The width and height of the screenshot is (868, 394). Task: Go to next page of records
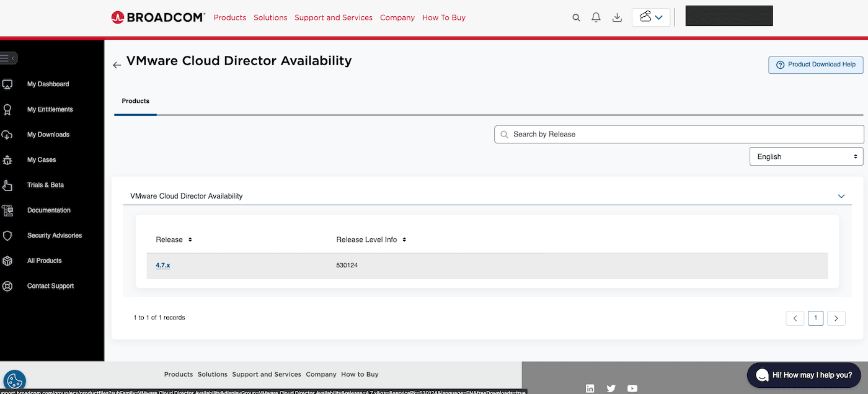836,318
